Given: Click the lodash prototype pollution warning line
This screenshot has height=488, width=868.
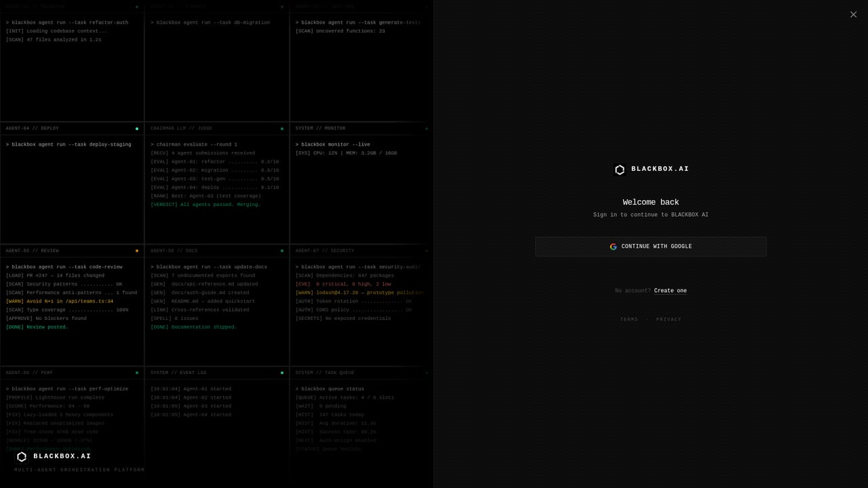Looking at the screenshot, I should pyautogui.click(x=359, y=293).
